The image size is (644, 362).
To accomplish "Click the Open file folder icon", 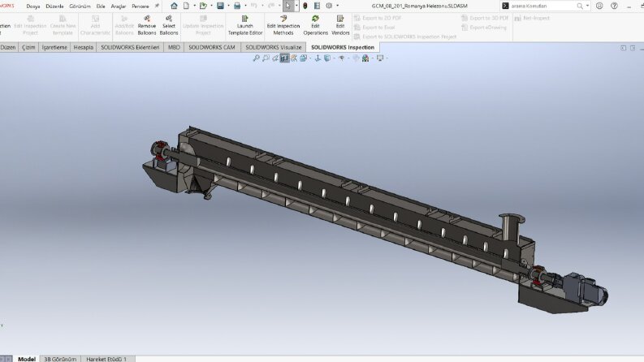I will [203, 6].
